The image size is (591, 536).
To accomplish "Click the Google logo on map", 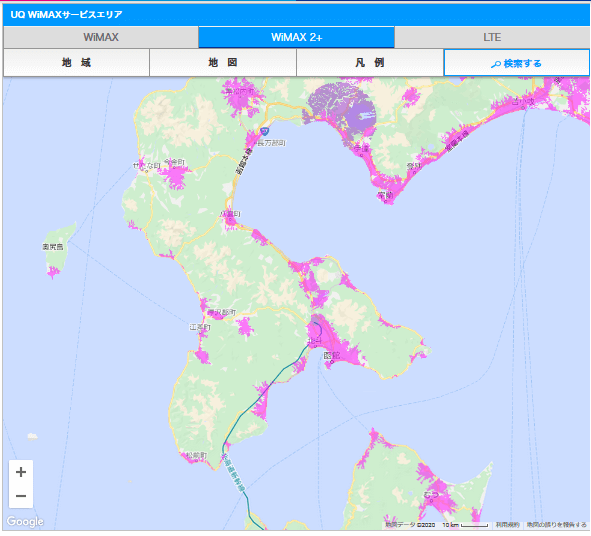I will (x=25, y=522).
